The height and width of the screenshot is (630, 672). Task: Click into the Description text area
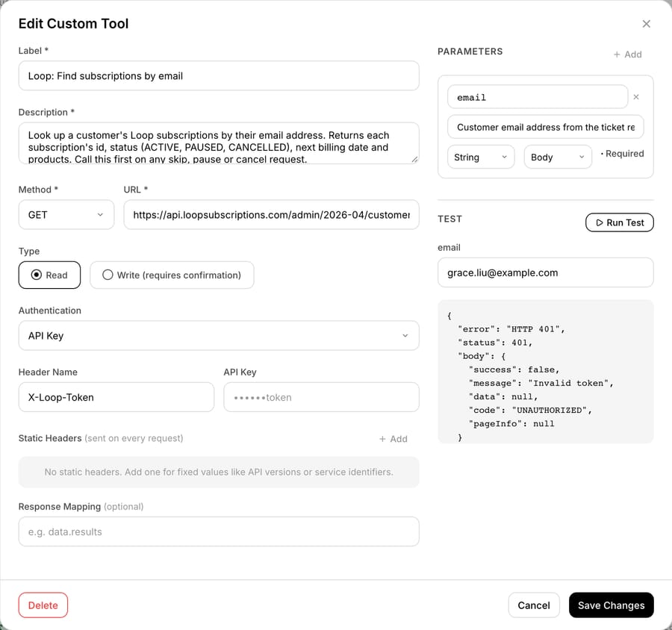click(x=219, y=143)
